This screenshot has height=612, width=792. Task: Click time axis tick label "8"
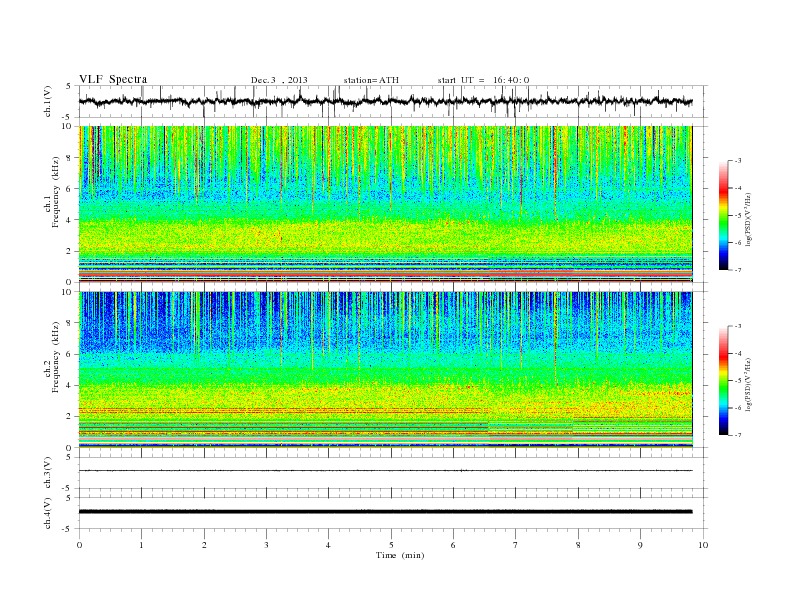pos(578,545)
